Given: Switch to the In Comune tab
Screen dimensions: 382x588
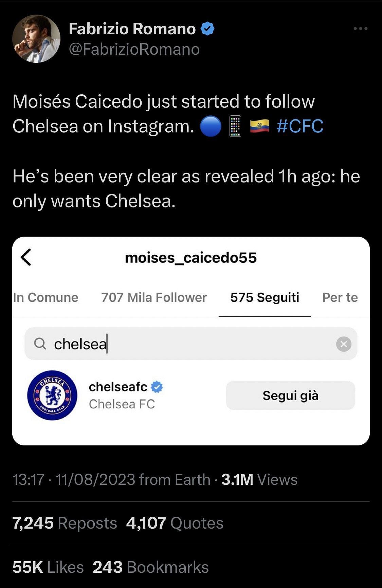Looking at the screenshot, I should (x=46, y=297).
